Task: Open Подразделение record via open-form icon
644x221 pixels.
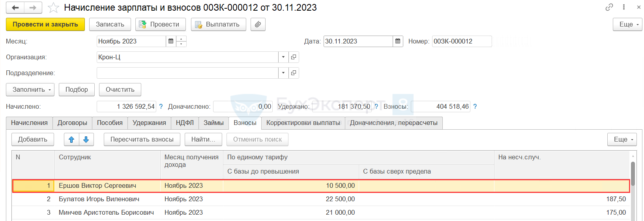Action: 294,73
